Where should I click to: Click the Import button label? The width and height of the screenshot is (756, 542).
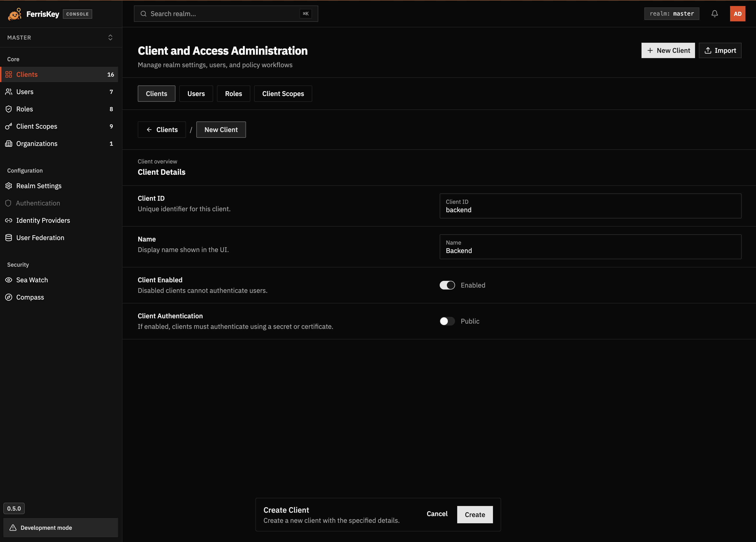[x=725, y=50]
